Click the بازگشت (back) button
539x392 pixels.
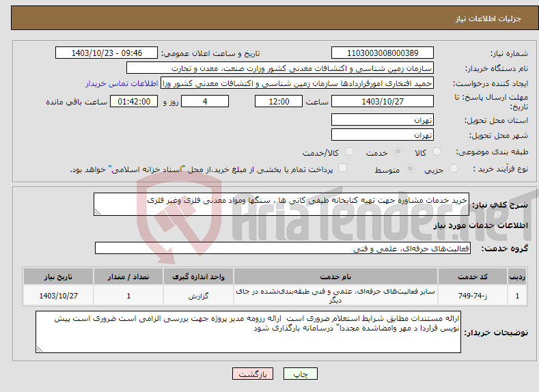[253, 374]
